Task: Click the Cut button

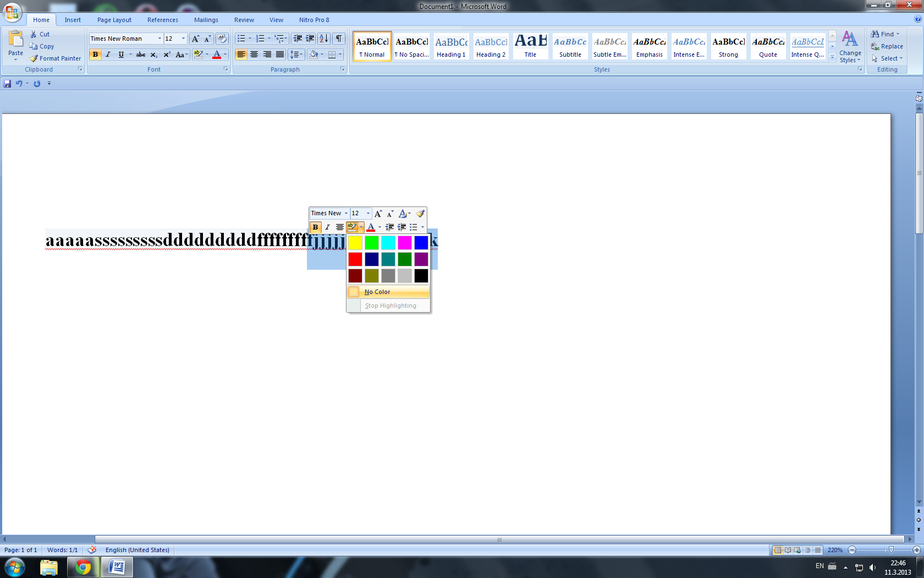Action: (40, 34)
